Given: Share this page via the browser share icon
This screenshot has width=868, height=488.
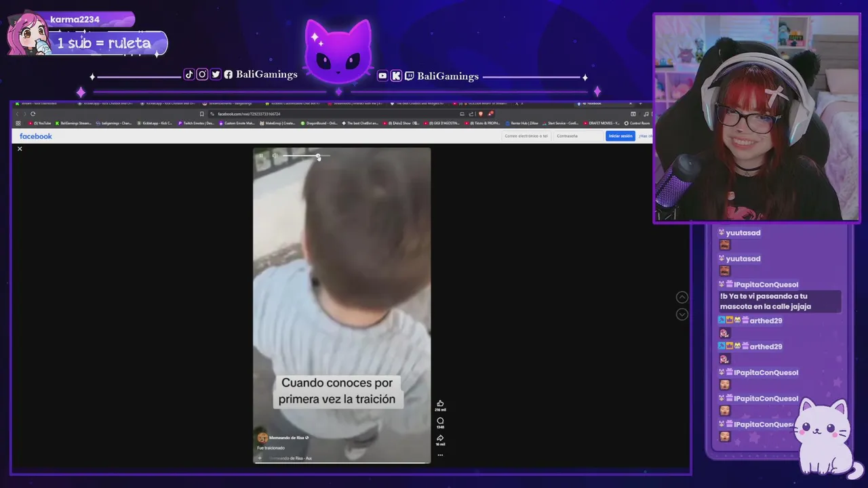Looking at the screenshot, I should point(471,114).
